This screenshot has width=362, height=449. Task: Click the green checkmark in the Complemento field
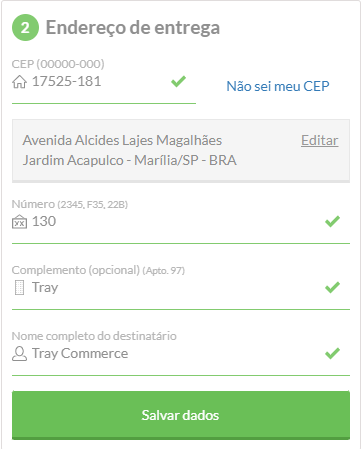[x=332, y=287]
